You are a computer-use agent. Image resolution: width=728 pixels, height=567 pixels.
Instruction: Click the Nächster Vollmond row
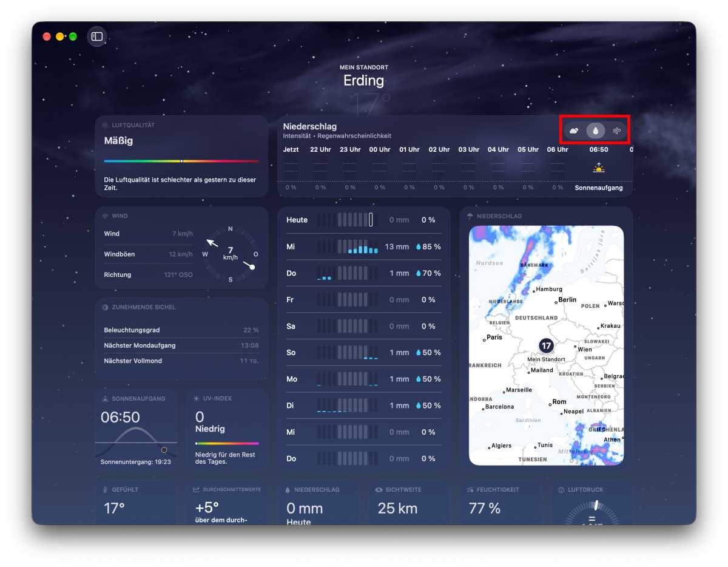point(181,361)
